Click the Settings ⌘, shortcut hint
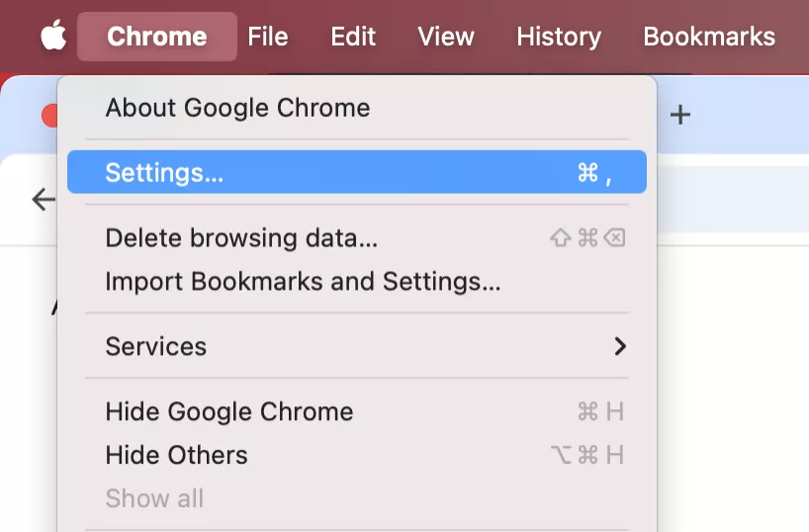809x532 pixels. pyautogui.click(x=594, y=173)
